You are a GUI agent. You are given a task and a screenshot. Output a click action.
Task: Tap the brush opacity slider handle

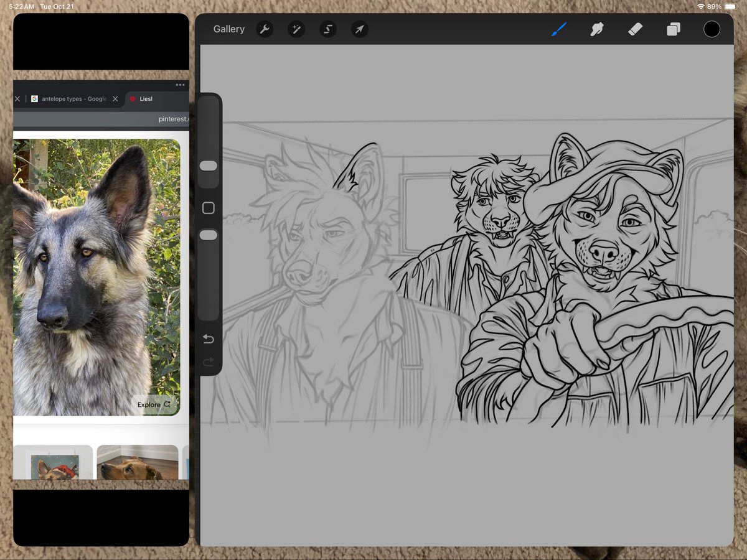pyautogui.click(x=209, y=235)
